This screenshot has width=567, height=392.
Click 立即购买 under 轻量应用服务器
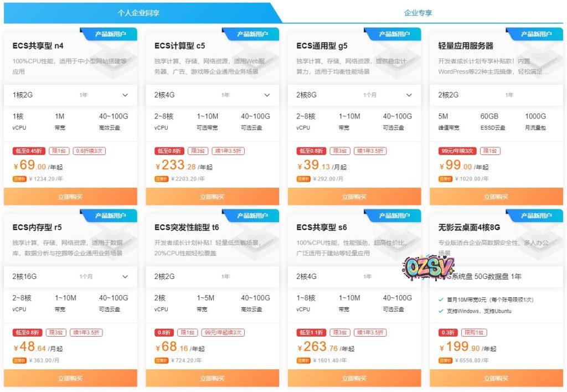496,197
